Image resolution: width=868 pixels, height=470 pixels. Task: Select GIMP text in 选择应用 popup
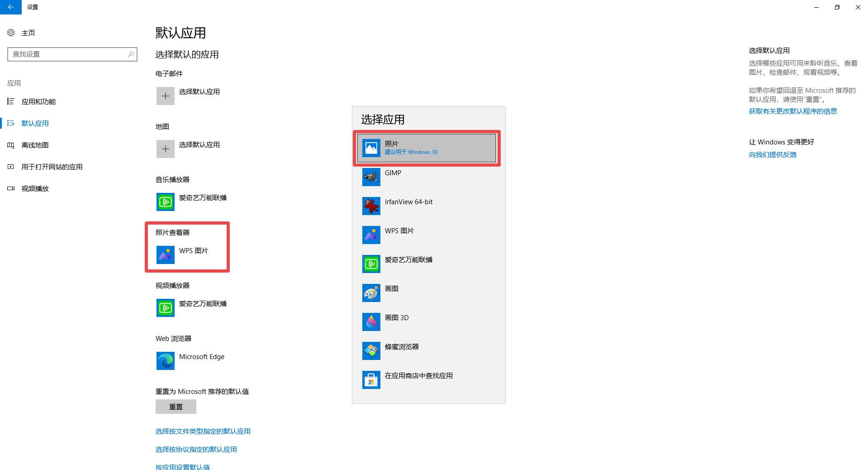tap(393, 173)
